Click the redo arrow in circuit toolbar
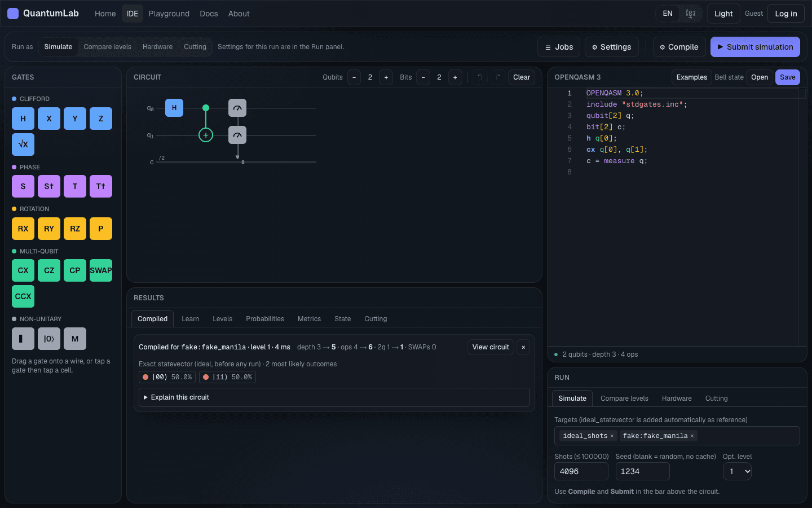Screen dimensions: 812x508 pyautogui.click(x=498, y=77)
